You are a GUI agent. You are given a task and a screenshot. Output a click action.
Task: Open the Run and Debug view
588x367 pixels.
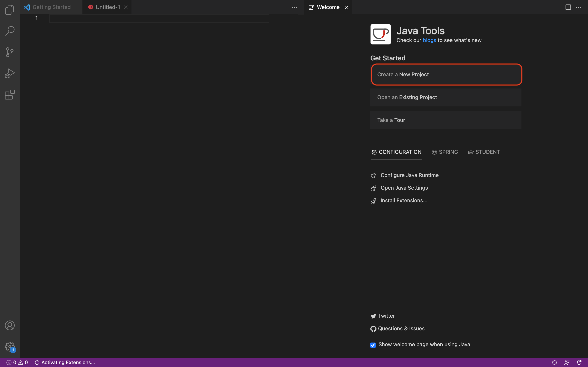click(10, 73)
